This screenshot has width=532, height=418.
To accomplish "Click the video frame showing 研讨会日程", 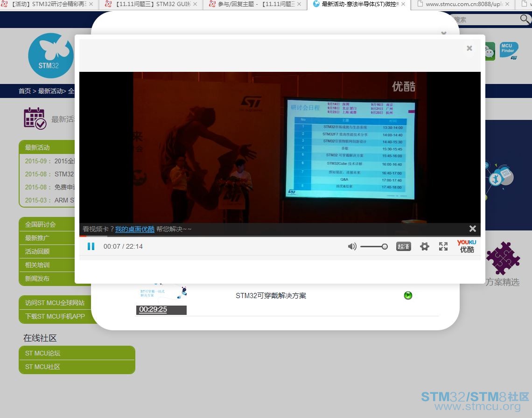I will [x=280, y=147].
